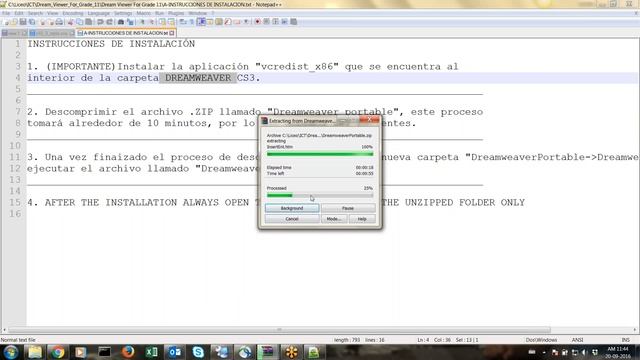Close the INSTRUCCIONES DE INSTALACION tab

pos(172,33)
